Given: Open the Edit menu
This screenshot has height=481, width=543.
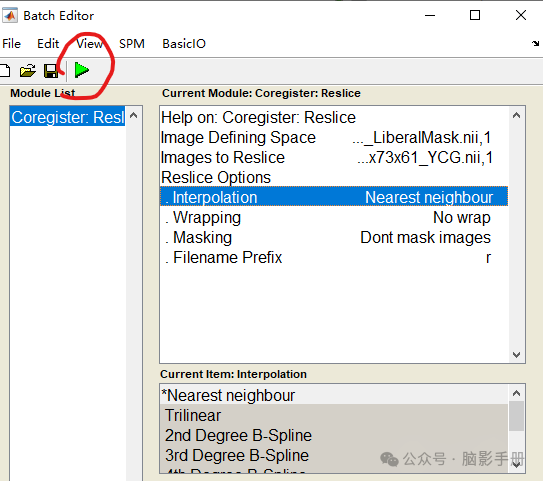Looking at the screenshot, I should pos(48,44).
